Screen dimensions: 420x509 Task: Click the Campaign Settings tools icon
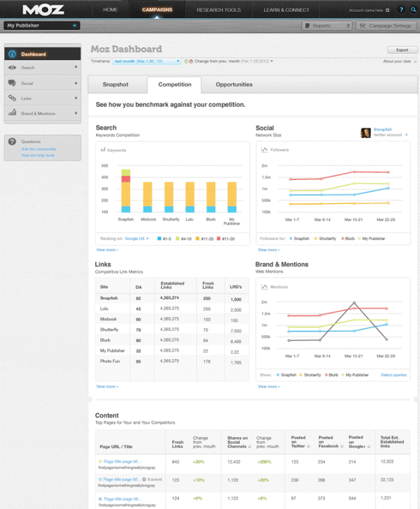pyautogui.click(x=362, y=25)
